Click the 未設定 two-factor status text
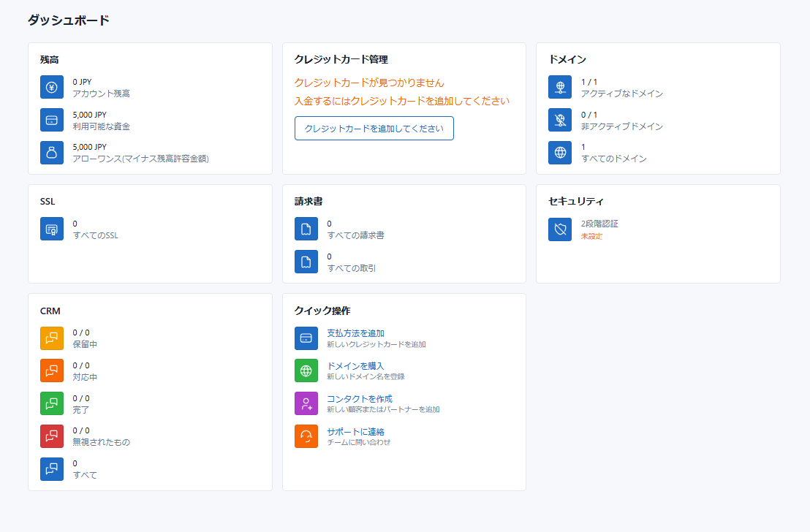The width and height of the screenshot is (810, 532). pos(591,236)
